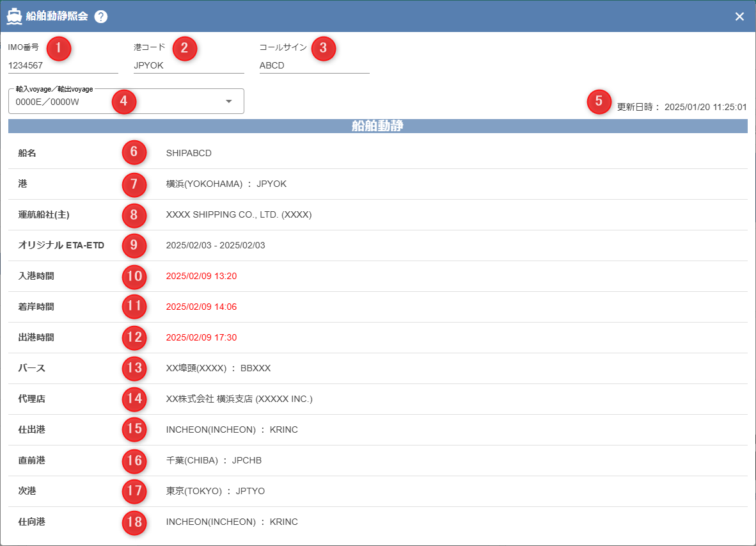Click red marker number 5 near 更新日時
The image size is (756, 546).
click(x=599, y=102)
